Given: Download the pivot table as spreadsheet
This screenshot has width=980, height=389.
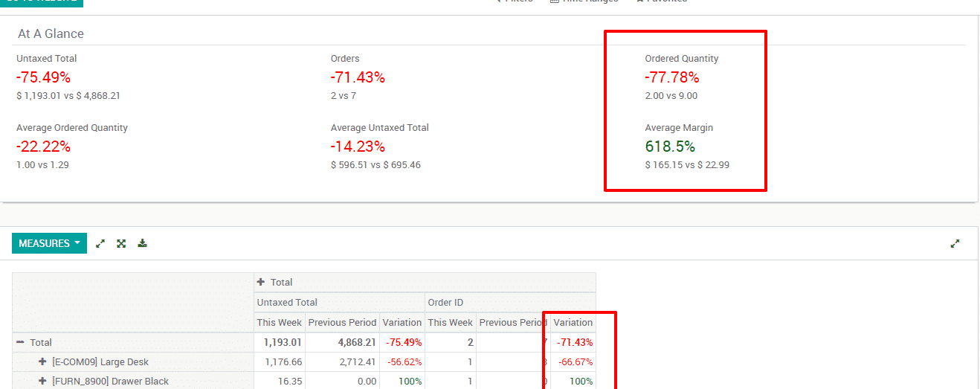Looking at the screenshot, I should [142, 243].
